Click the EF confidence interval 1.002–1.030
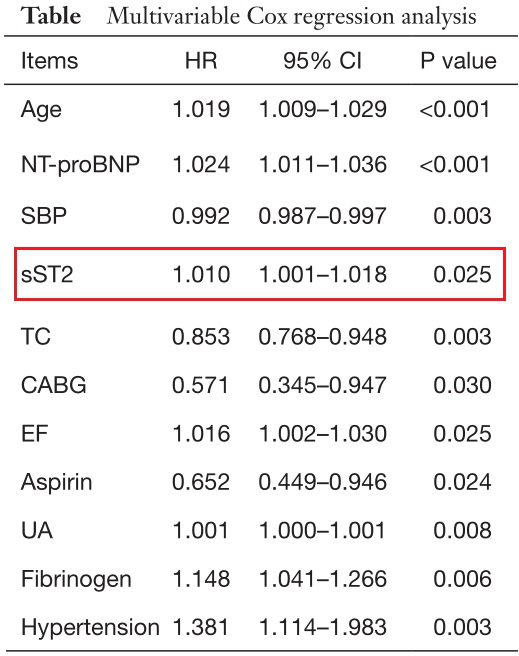 [x=322, y=433]
